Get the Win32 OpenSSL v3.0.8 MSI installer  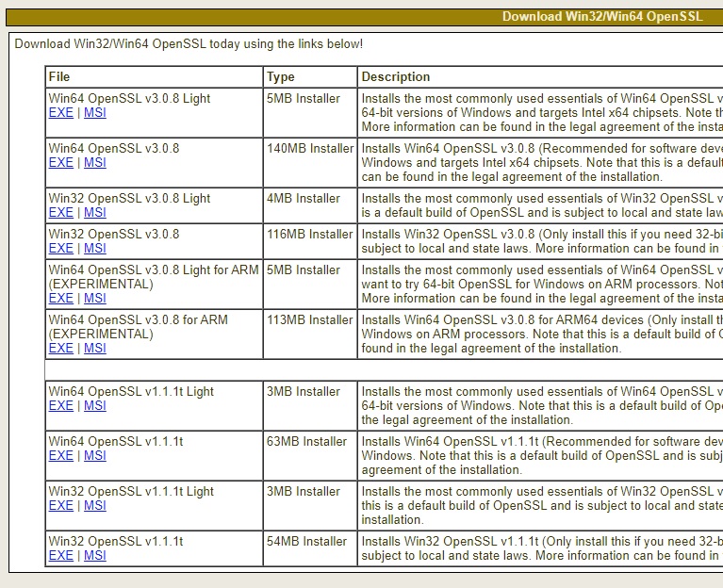(94, 249)
